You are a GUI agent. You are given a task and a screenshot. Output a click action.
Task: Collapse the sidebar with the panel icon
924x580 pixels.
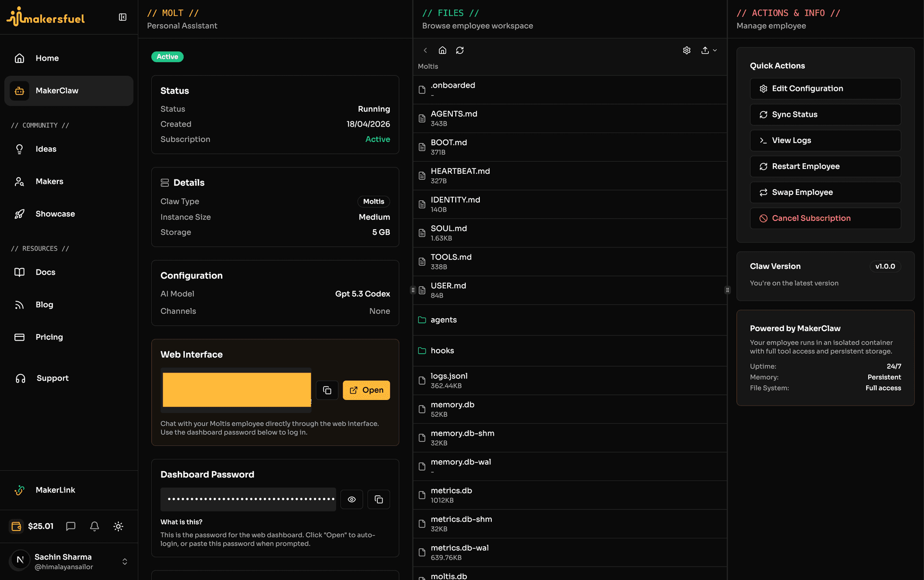point(123,17)
